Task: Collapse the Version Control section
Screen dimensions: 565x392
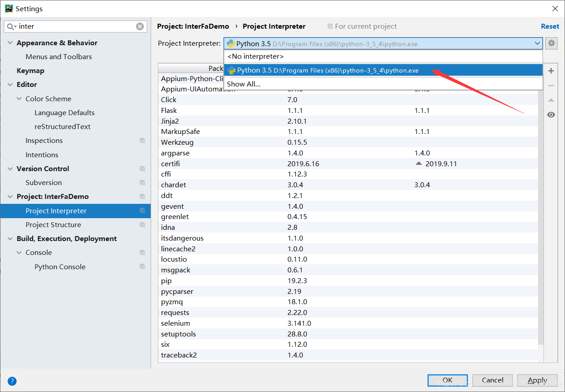Action: point(10,169)
